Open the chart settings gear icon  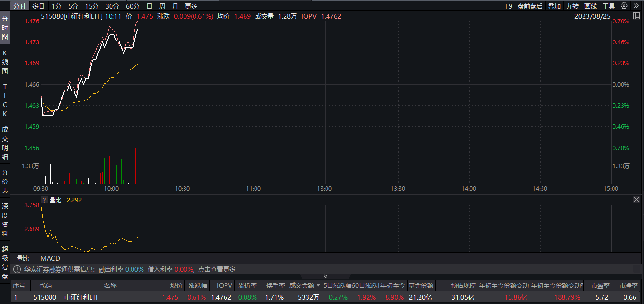coord(624,6)
